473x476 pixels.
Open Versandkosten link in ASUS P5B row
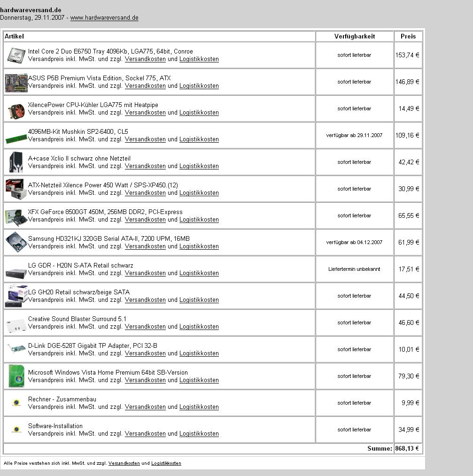[145, 86]
